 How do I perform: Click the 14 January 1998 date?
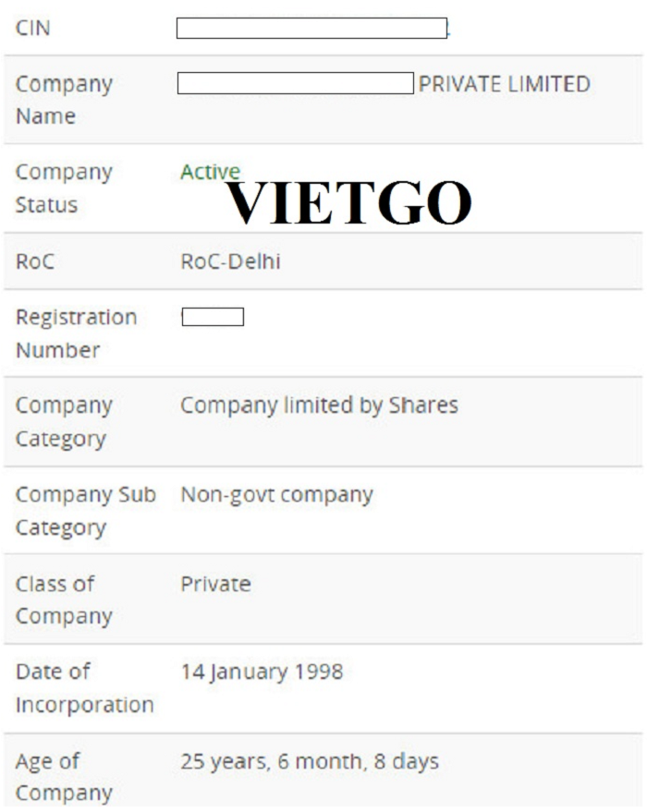261,672
